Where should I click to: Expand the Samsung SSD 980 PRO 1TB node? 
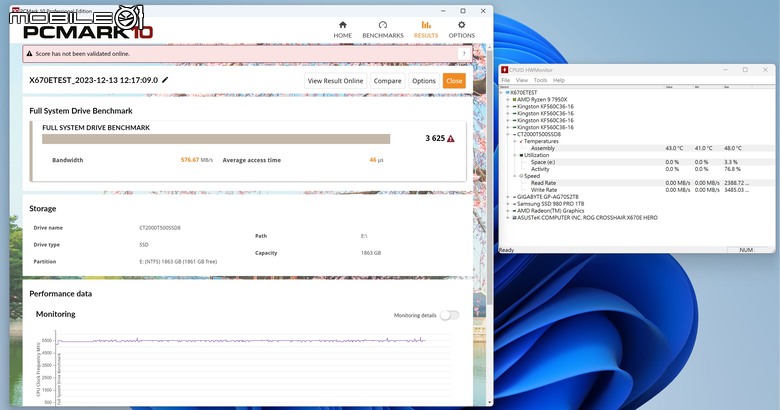click(508, 204)
